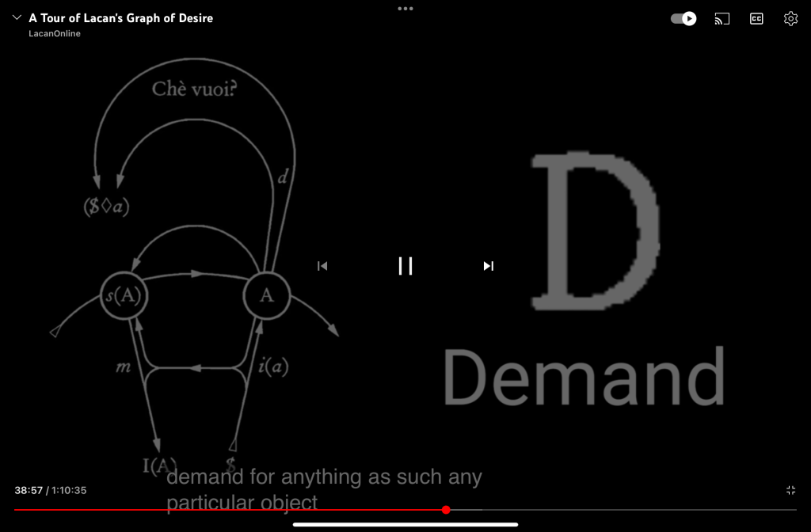Skip to the next video

tap(488, 266)
